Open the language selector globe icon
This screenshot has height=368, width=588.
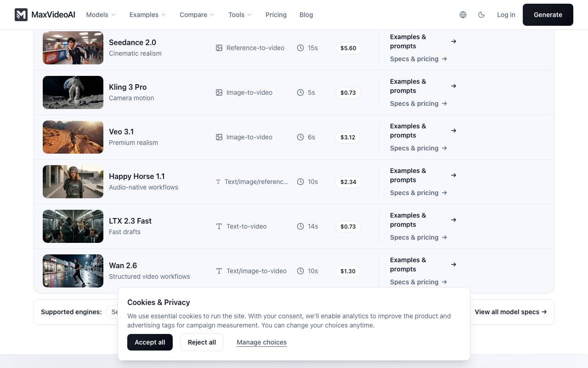(x=463, y=15)
